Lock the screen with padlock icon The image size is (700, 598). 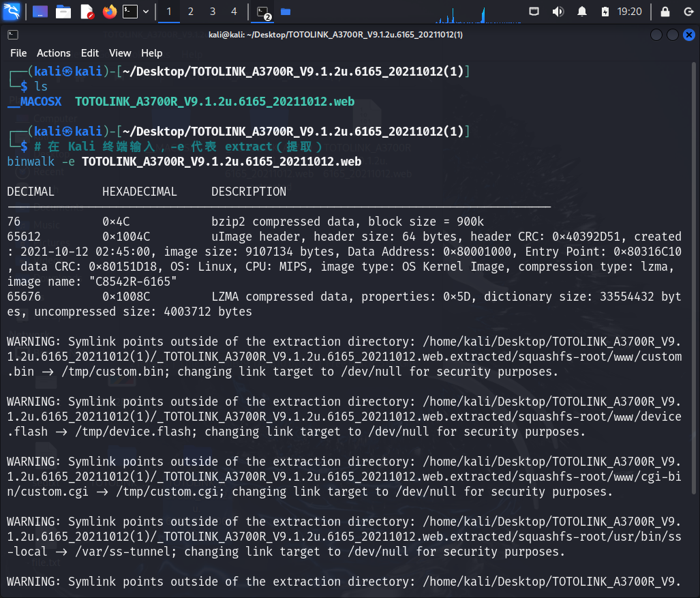(x=665, y=12)
